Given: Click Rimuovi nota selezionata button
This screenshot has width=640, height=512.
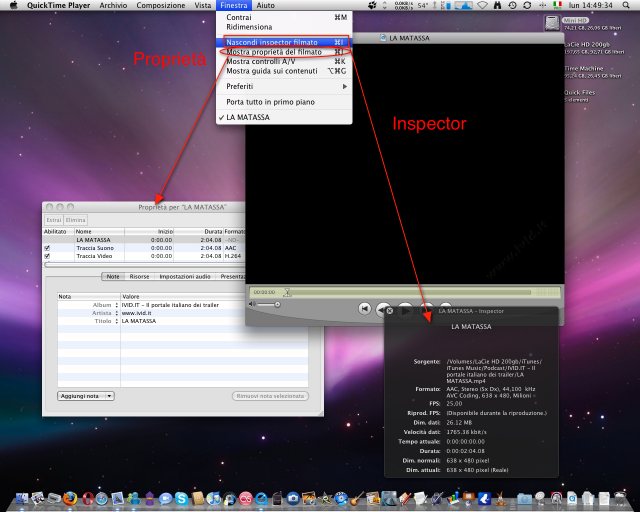Looking at the screenshot, I should [270, 396].
